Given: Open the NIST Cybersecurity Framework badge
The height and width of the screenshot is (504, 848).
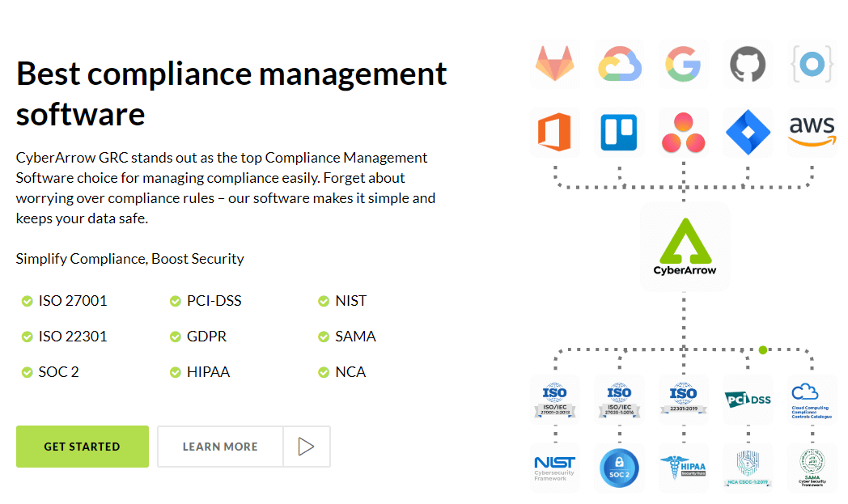Looking at the screenshot, I should [x=555, y=467].
